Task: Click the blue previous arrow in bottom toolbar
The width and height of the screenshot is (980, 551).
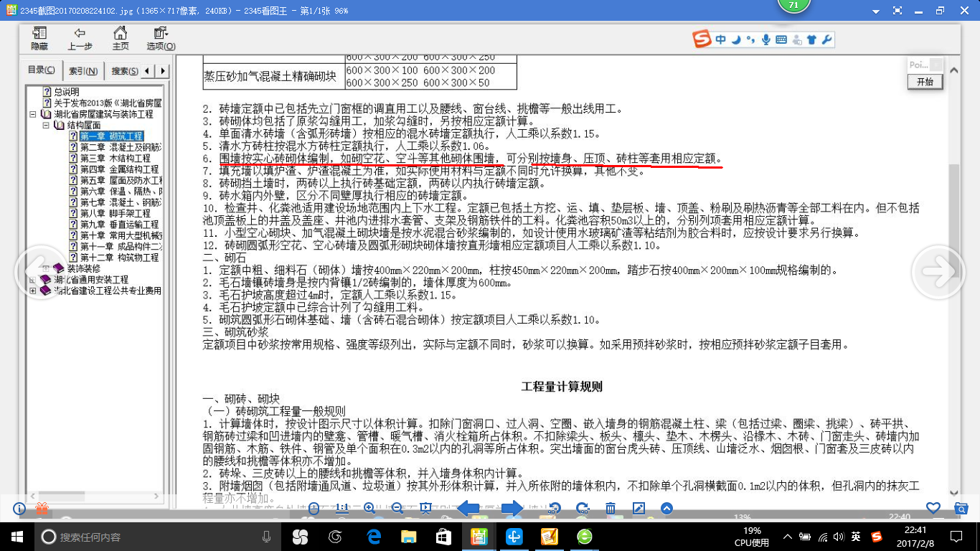Action: [468, 509]
